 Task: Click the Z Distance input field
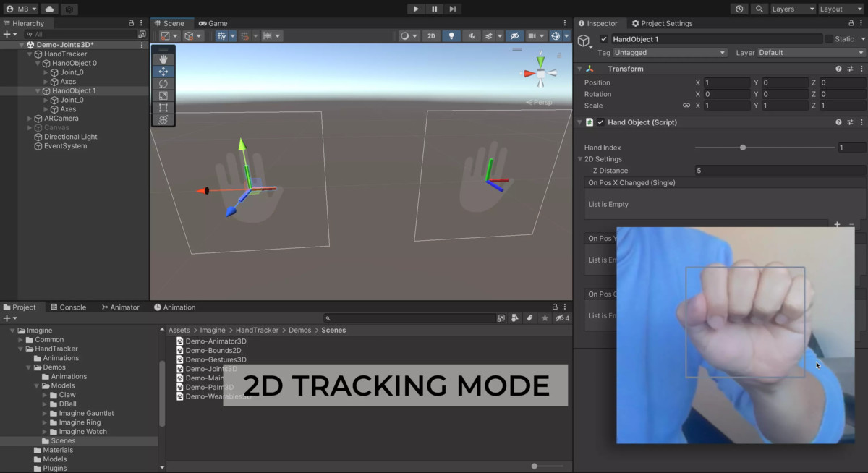[779, 171]
